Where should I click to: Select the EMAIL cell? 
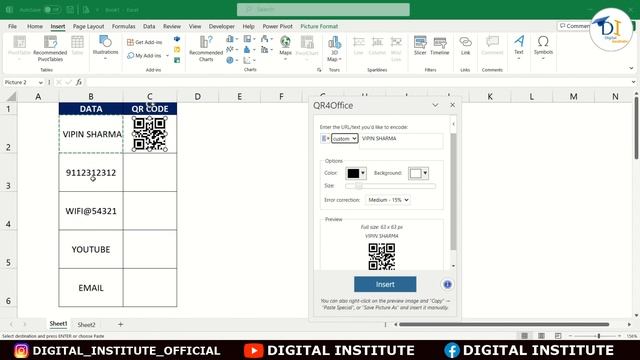tap(91, 288)
